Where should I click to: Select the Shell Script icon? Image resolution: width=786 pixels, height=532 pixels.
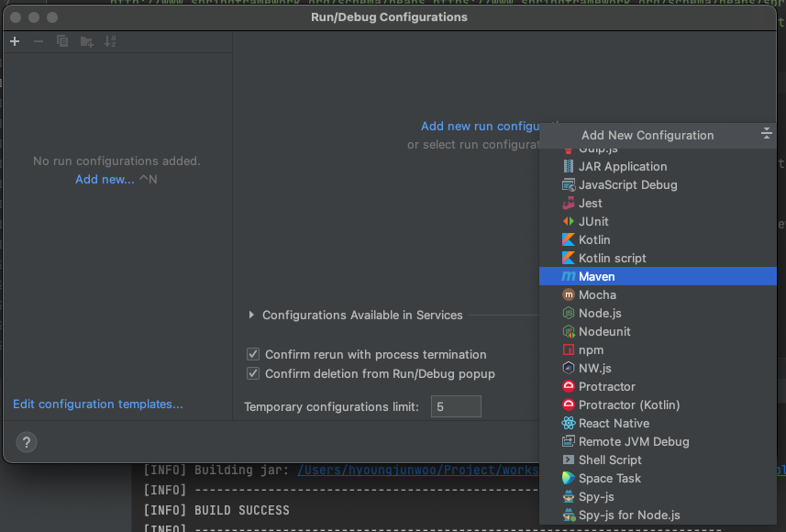pos(568,460)
